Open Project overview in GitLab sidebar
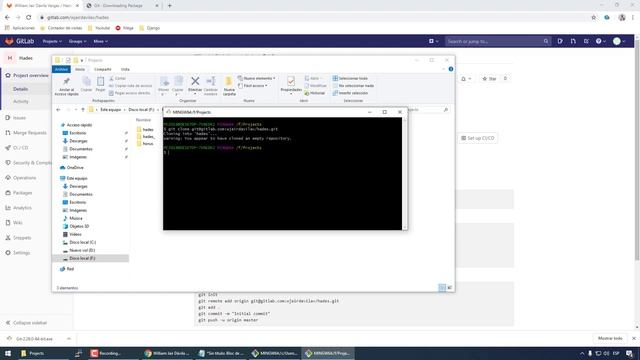 tap(27, 76)
